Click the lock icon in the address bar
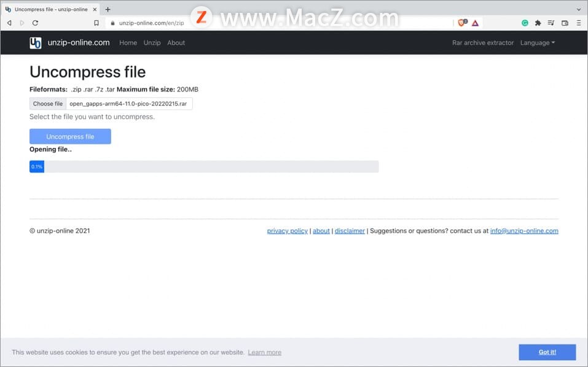Screen dimensions: 588x367 coord(112,23)
